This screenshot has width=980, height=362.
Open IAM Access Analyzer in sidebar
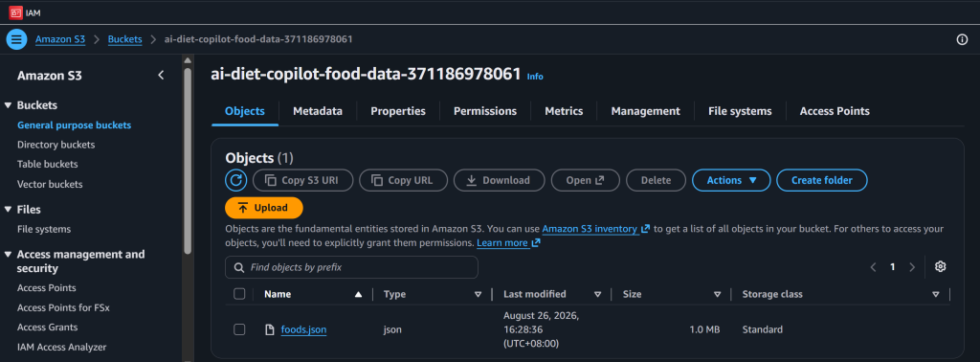pyautogui.click(x=62, y=347)
